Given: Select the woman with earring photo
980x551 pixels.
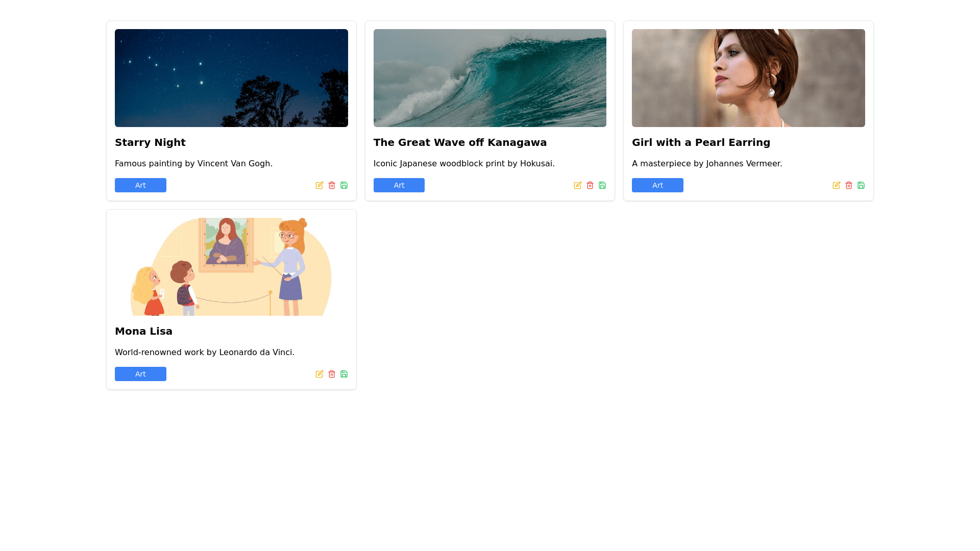Looking at the screenshot, I should (748, 78).
